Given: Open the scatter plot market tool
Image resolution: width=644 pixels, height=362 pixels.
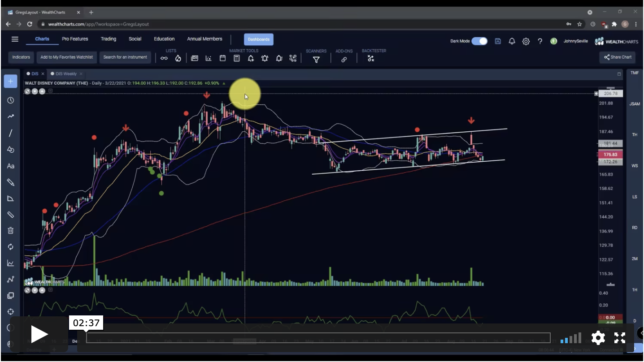Looking at the screenshot, I should [209, 58].
